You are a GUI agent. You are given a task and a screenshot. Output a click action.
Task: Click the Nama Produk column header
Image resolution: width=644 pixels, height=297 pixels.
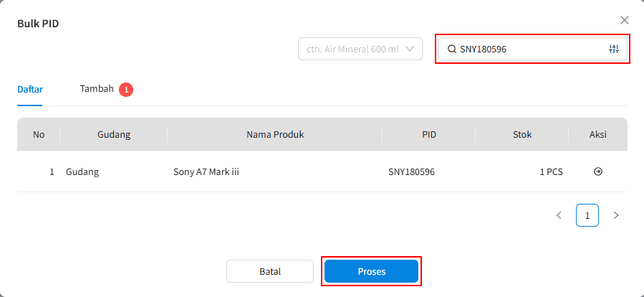275,135
